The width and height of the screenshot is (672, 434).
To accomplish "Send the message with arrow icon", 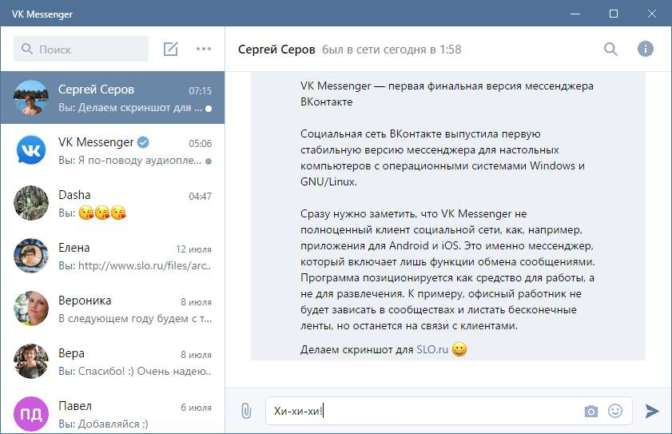I will pos(651,411).
